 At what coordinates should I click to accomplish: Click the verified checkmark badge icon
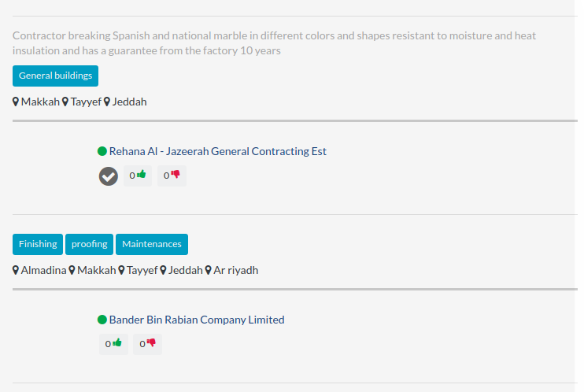click(109, 176)
